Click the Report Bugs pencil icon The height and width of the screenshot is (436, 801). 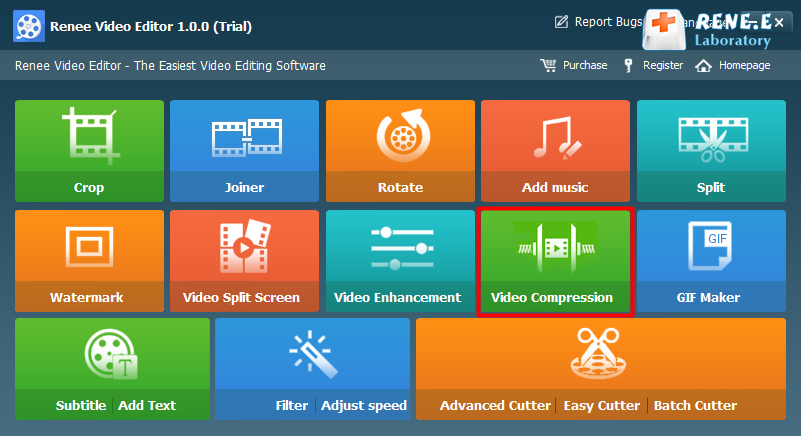click(x=561, y=22)
